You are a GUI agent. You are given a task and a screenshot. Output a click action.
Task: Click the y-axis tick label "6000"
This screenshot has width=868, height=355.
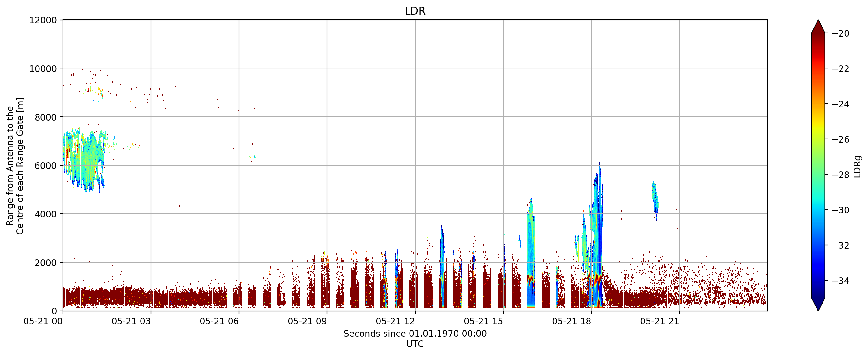(46, 166)
